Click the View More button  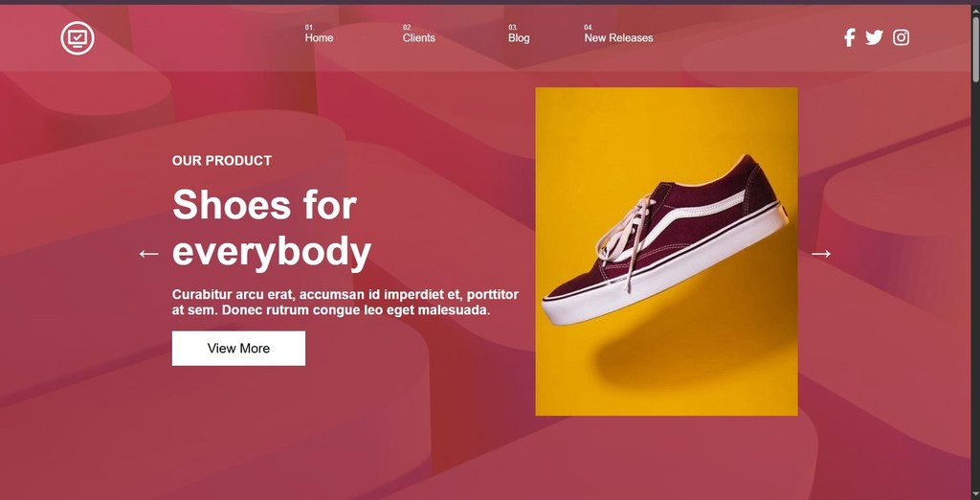tap(238, 349)
